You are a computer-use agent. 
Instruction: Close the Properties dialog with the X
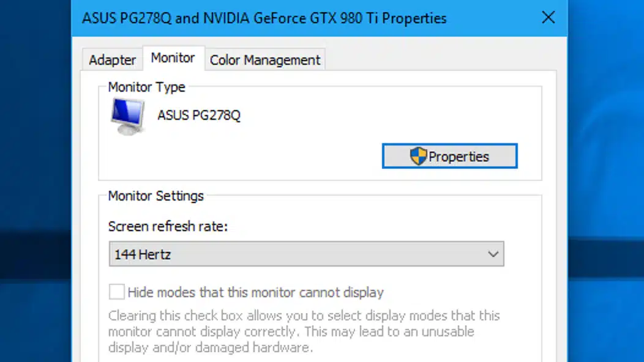click(x=549, y=18)
